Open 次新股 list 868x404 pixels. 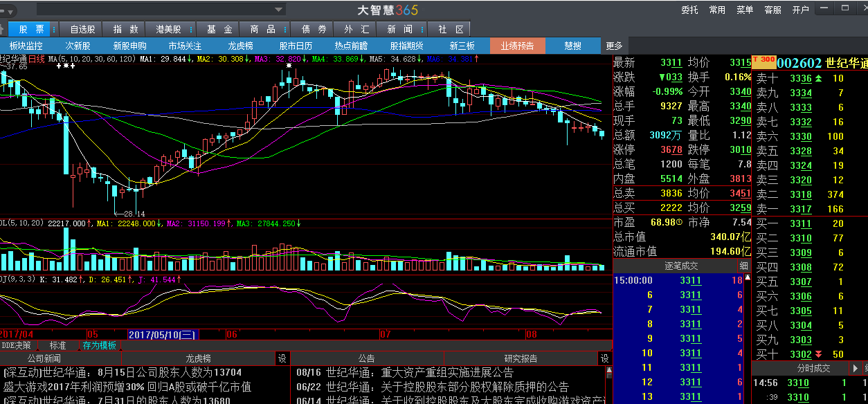point(78,46)
